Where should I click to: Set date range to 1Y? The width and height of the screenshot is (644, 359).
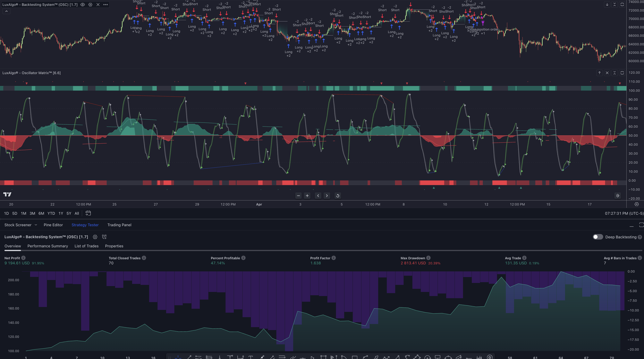[x=61, y=213]
